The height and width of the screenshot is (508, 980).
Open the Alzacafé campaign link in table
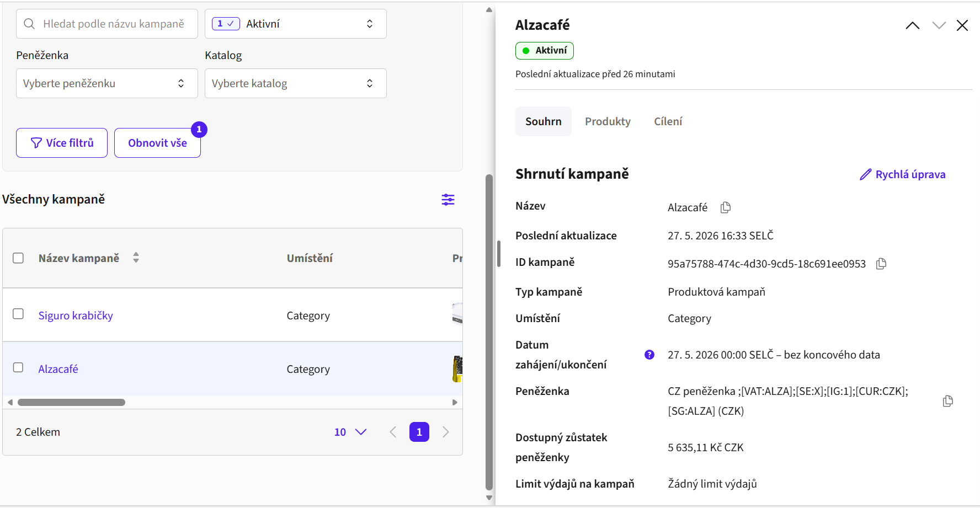[58, 369]
